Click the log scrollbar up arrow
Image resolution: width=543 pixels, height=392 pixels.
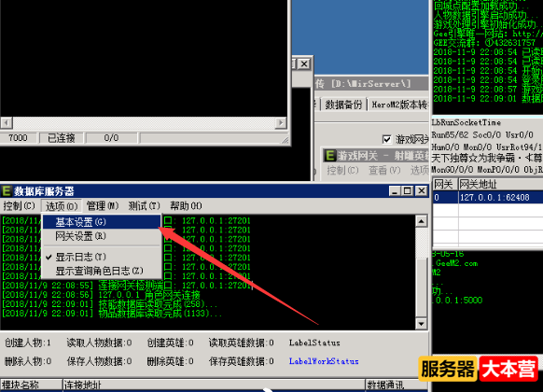[421, 221]
